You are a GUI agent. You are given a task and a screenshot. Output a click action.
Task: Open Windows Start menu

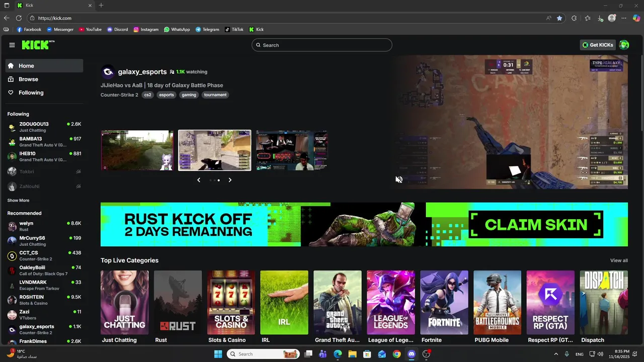pyautogui.click(x=218, y=354)
